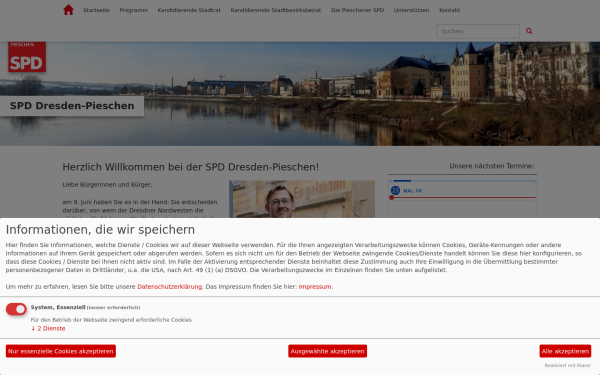Toggle the System, Essenziell switch

[16, 309]
